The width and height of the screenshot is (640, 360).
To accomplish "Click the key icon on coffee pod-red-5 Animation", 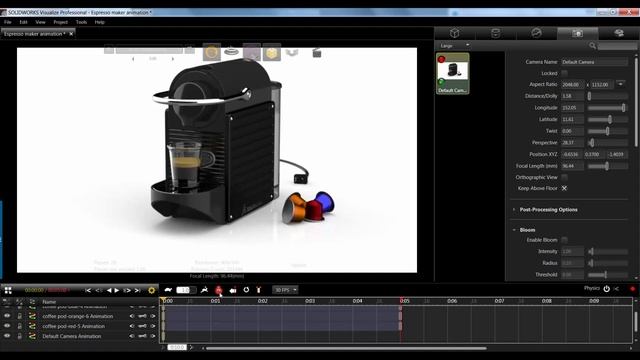I will click(142, 326).
